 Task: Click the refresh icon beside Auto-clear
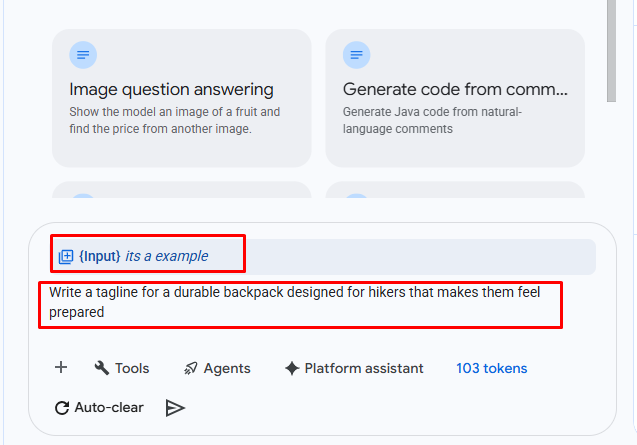62,408
